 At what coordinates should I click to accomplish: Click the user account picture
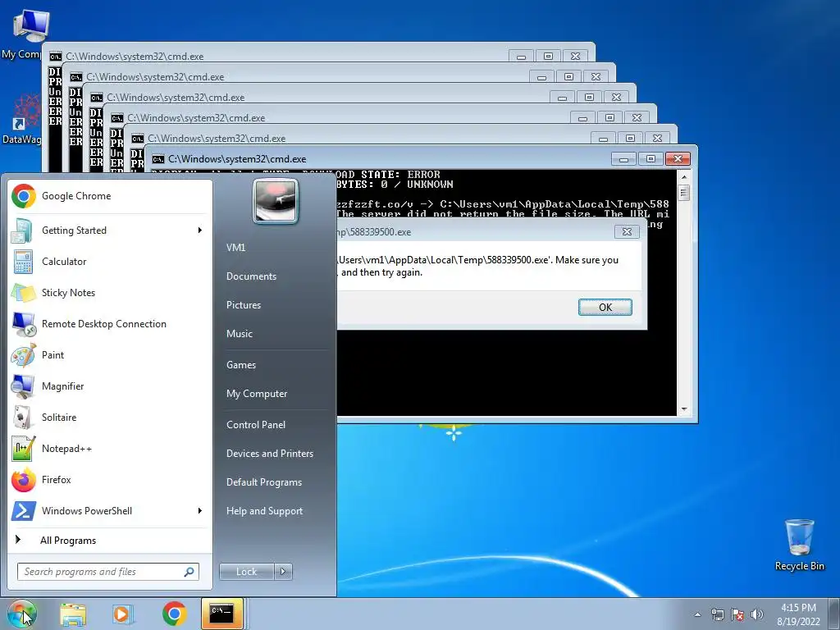(x=276, y=201)
